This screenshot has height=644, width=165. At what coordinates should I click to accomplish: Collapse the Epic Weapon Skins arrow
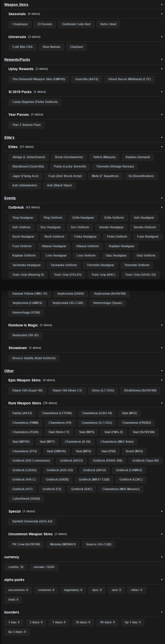162,380
